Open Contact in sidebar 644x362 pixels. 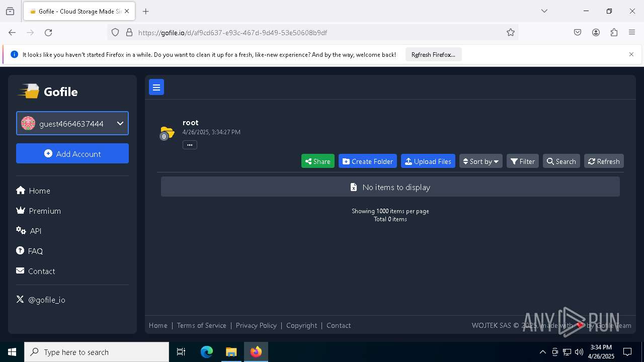point(36,271)
